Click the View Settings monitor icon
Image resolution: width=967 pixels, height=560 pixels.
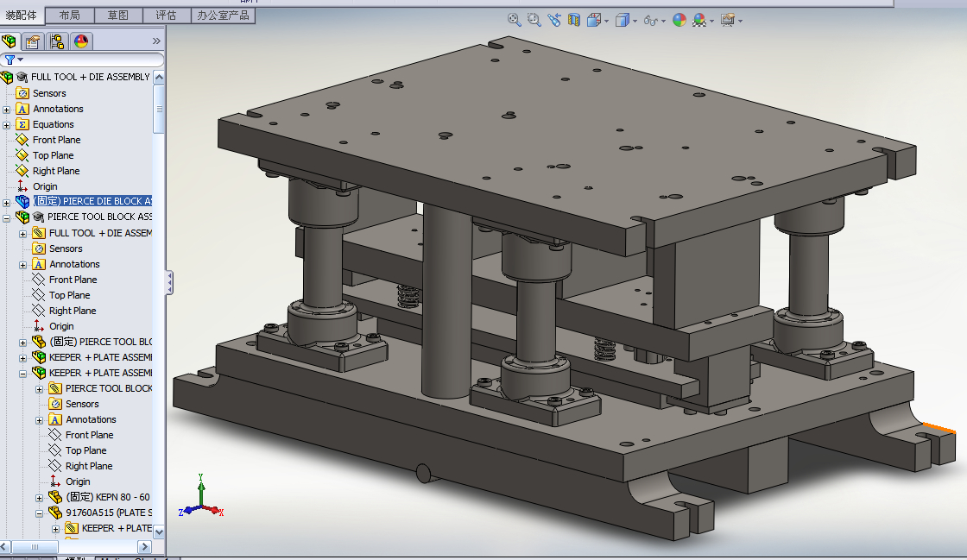728,20
